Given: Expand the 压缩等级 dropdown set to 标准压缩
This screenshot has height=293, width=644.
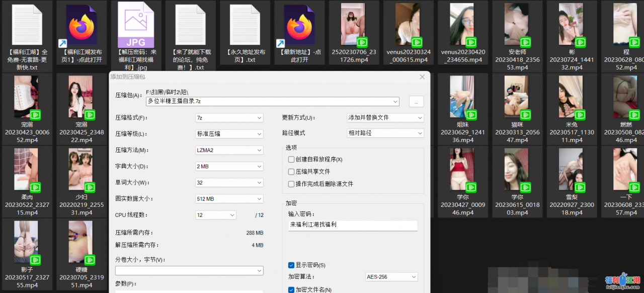Looking at the screenshot, I should tap(229, 134).
